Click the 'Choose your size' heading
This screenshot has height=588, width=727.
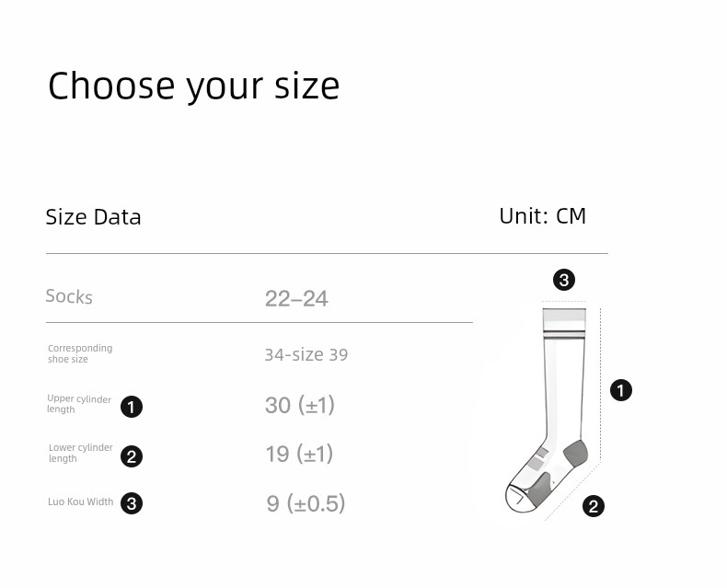(x=194, y=86)
